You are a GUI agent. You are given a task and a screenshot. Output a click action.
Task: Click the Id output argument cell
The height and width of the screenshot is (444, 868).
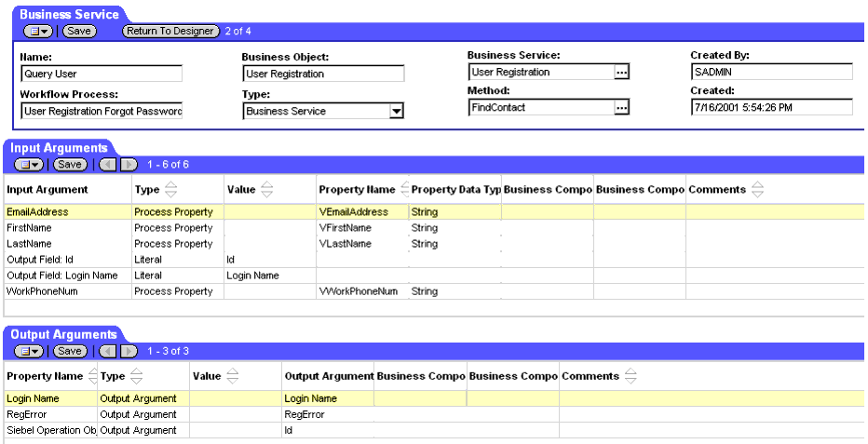(328, 431)
